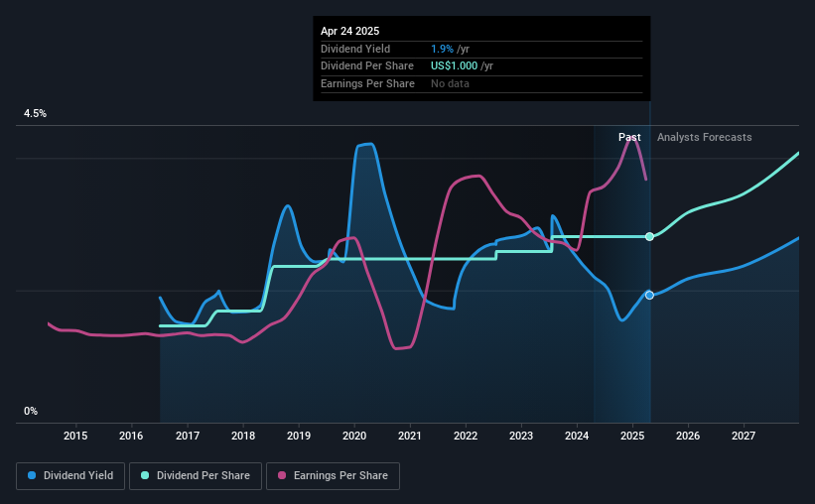Click the 2019 x-axis label
The height and width of the screenshot is (504, 815).
point(299,436)
